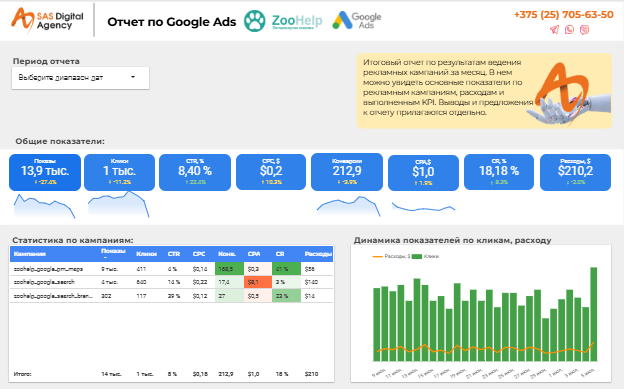624x389 pixels.
Task: Call the phone number +375 (25) 705-63-50
Action: point(564,15)
